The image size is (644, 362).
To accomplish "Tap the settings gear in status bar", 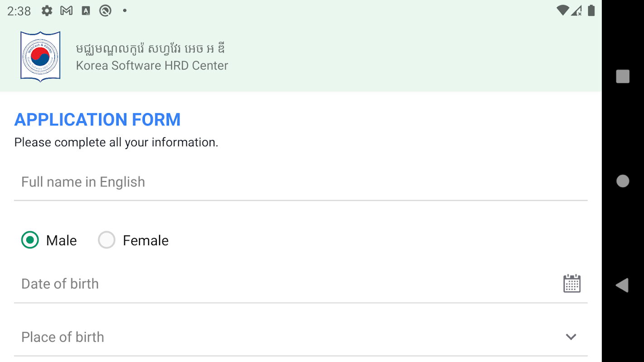I will point(47,11).
